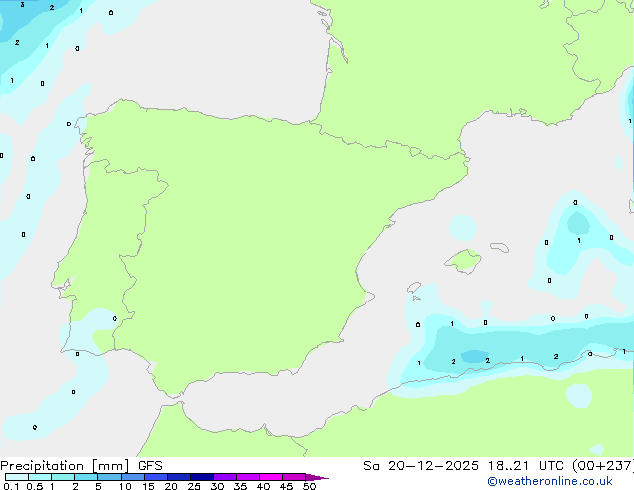Select the 40 to 45 mm legend swatch

click(x=271, y=477)
